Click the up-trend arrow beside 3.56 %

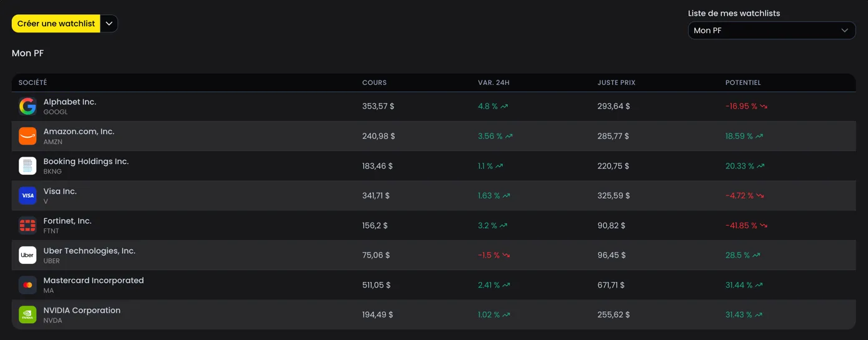coord(509,136)
